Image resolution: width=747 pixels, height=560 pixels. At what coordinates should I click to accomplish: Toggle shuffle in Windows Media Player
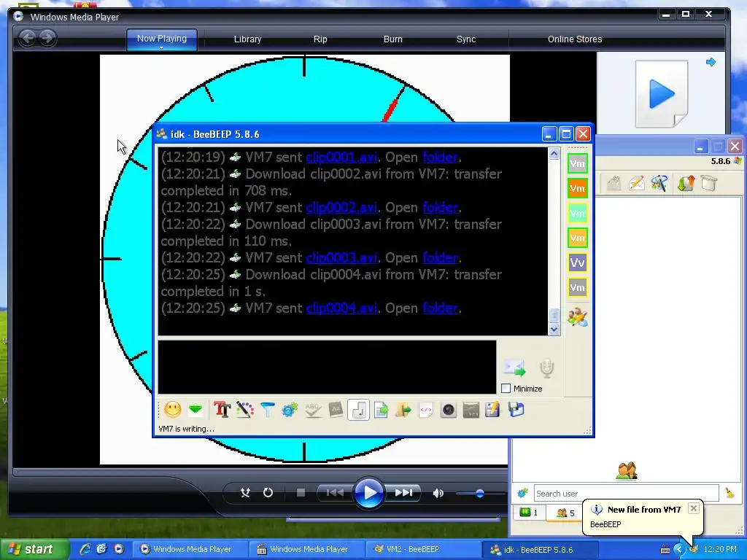pos(245,492)
